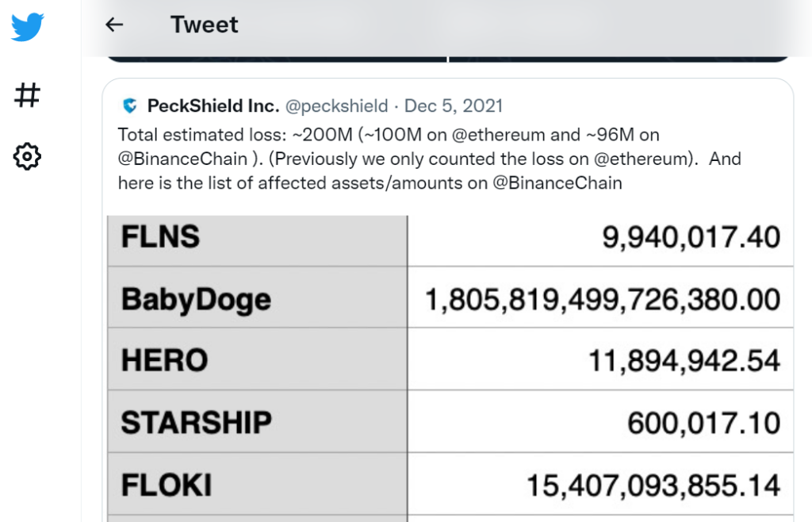Open Explore via the hashtag icon
This screenshot has width=812, height=522.
(27, 96)
